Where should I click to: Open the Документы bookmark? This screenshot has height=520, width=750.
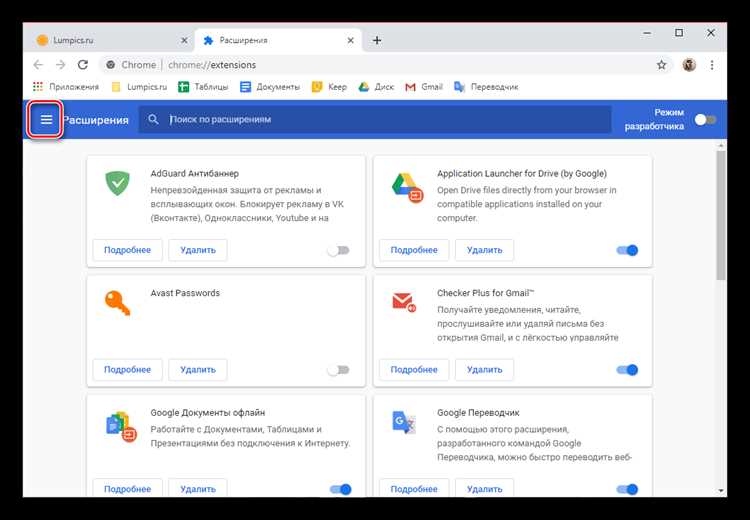click(270, 87)
